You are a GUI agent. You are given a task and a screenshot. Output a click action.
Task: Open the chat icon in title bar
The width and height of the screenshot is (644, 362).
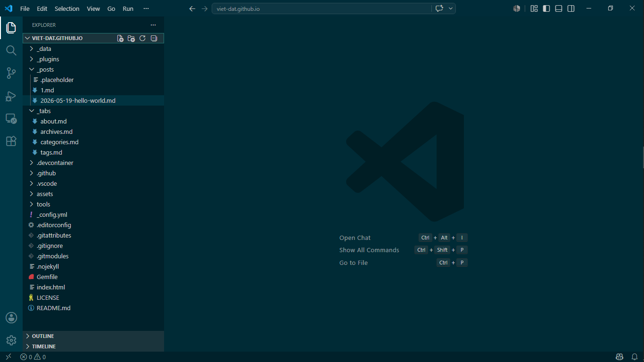(439, 8)
